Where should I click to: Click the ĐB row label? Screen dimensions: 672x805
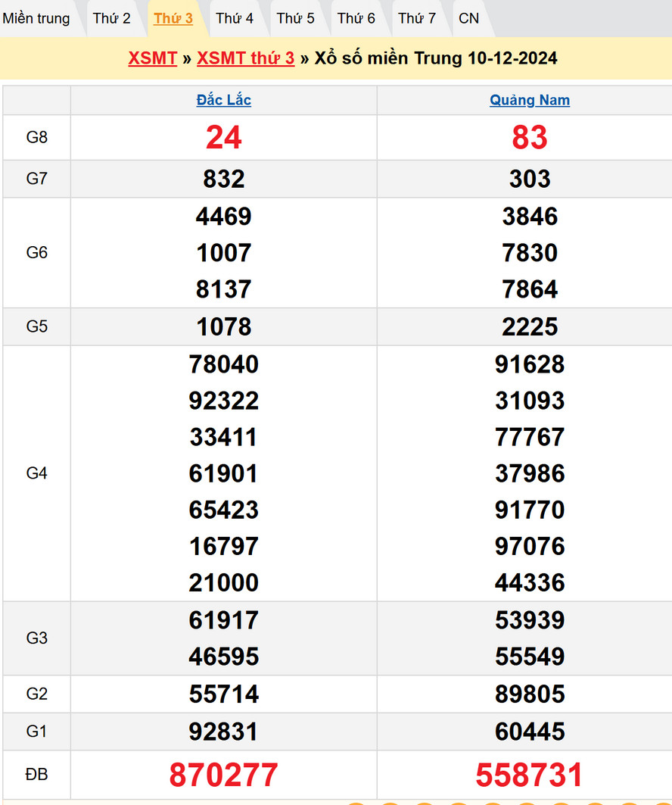pyautogui.click(x=36, y=775)
